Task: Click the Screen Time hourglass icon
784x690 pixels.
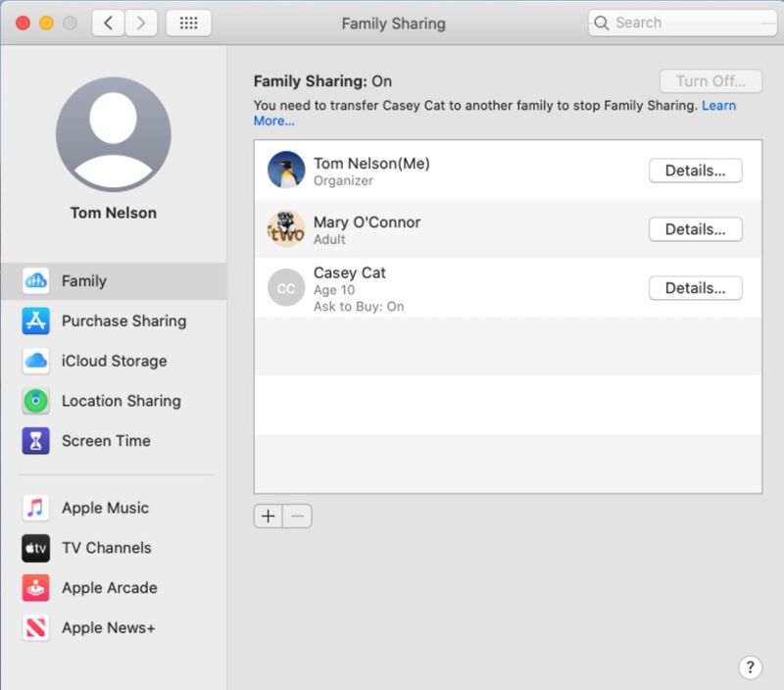Action: (x=35, y=441)
